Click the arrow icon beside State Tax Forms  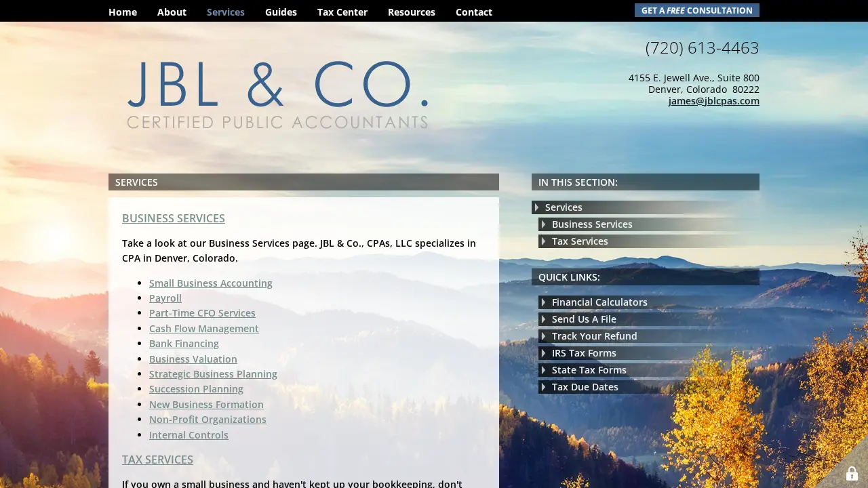543,370
